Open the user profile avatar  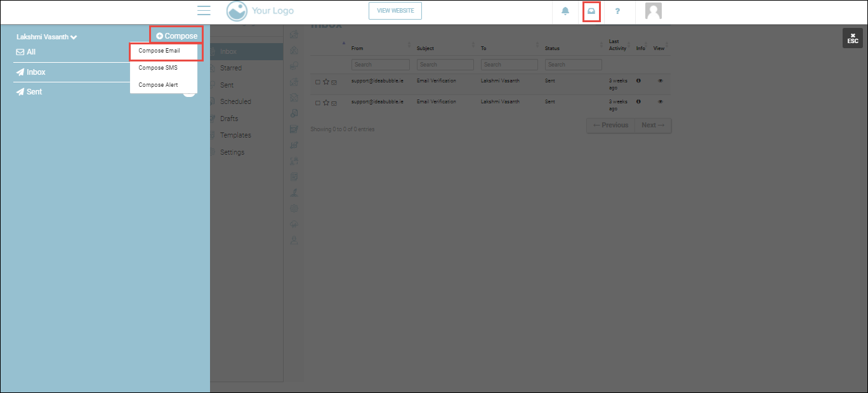tap(653, 11)
